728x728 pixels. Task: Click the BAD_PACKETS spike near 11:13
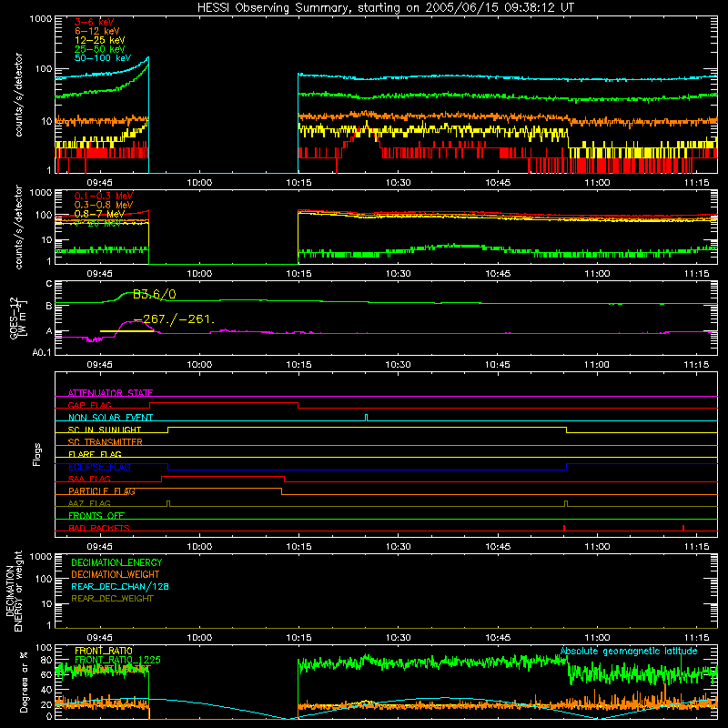point(683,528)
